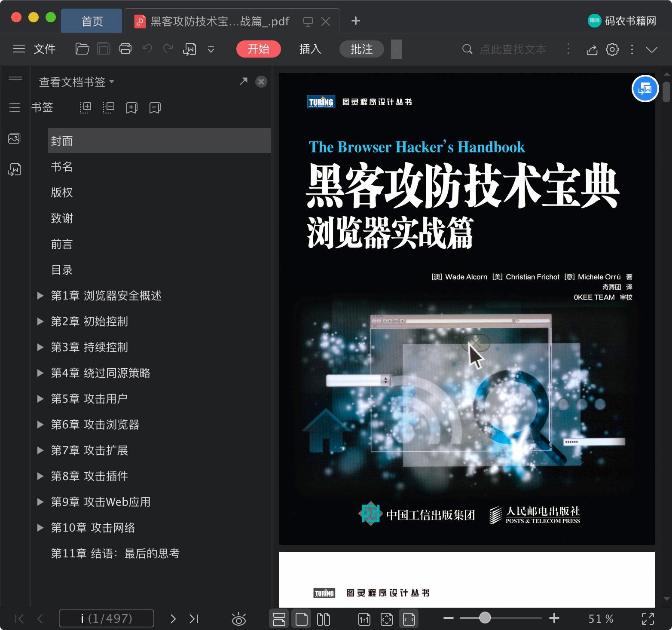
Task: Expand 第3章 持续控制 bookmark
Action: [40, 347]
